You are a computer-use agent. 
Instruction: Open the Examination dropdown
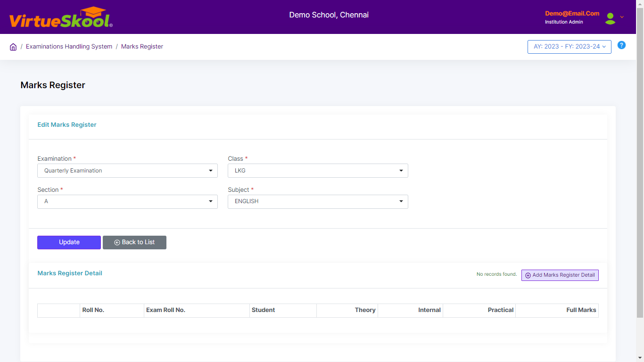click(127, 171)
